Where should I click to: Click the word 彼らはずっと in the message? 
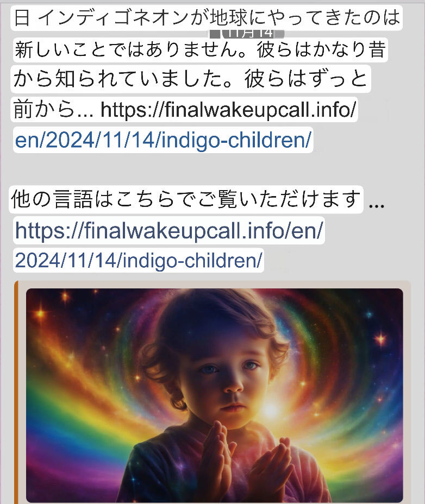pyautogui.click(x=305, y=79)
